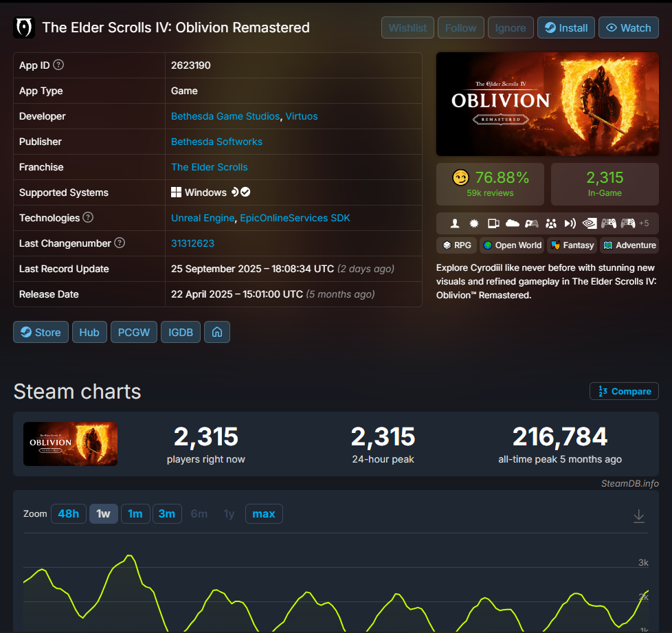
Task: Click the small Oblivion thumbnail in Steam charts
Action: pos(70,444)
